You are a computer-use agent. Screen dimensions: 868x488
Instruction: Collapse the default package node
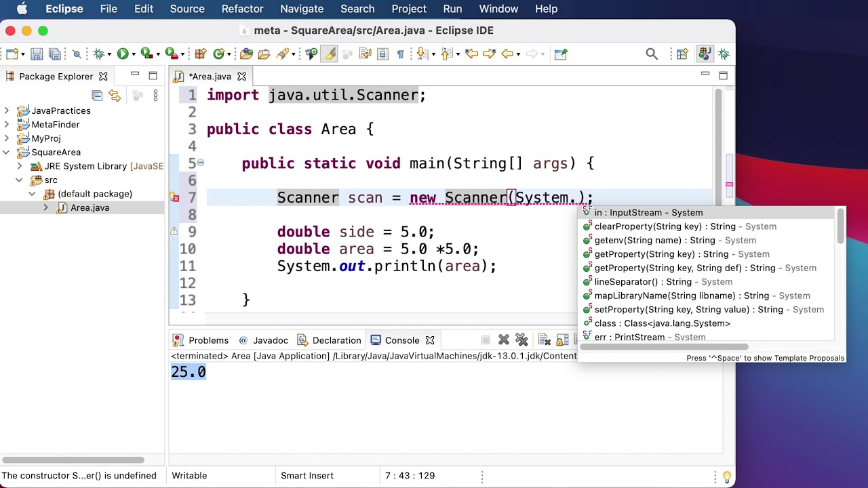click(x=32, y=194)
